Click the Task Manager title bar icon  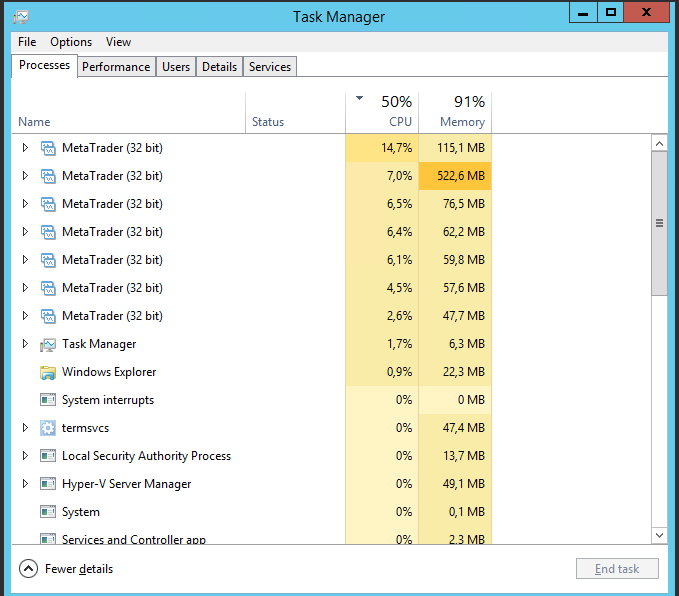coord(21,17)
